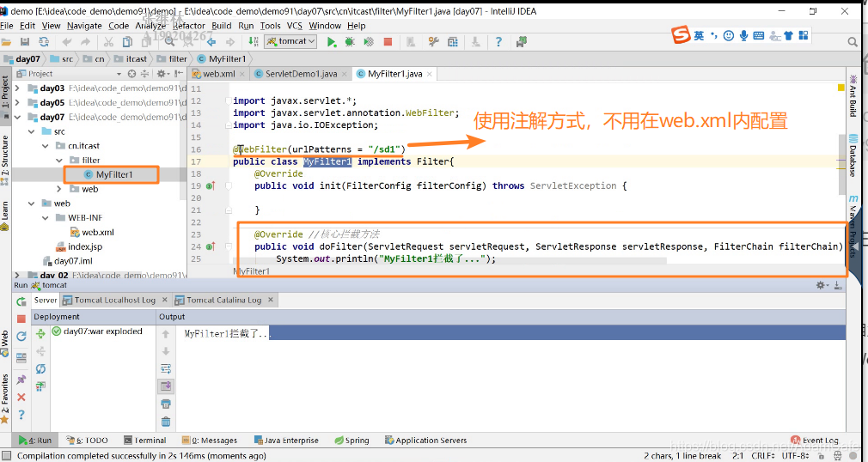Screen dimensions: 868x462
Task: Close the Run tab with red X icon
Action: coord(21,398)
